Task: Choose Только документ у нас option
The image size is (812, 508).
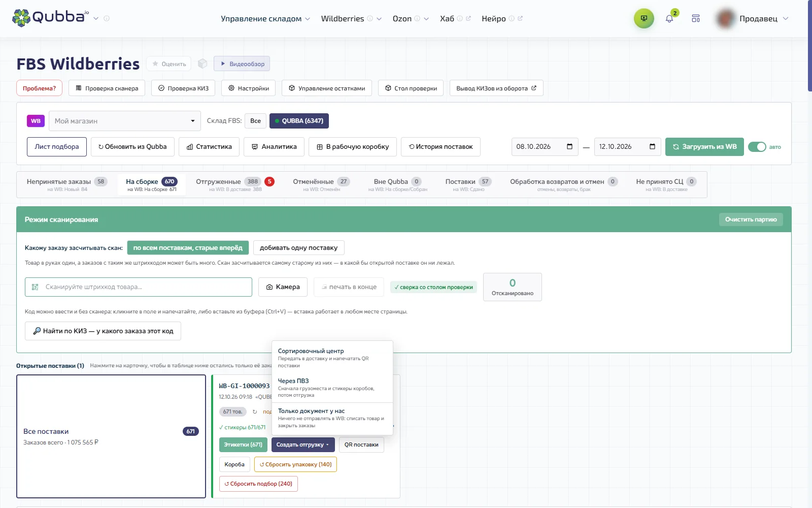Action: [332, 418]
